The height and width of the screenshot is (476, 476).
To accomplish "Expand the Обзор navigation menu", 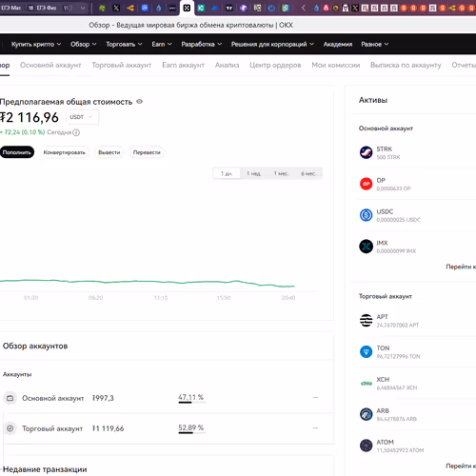I will [83, 44].
